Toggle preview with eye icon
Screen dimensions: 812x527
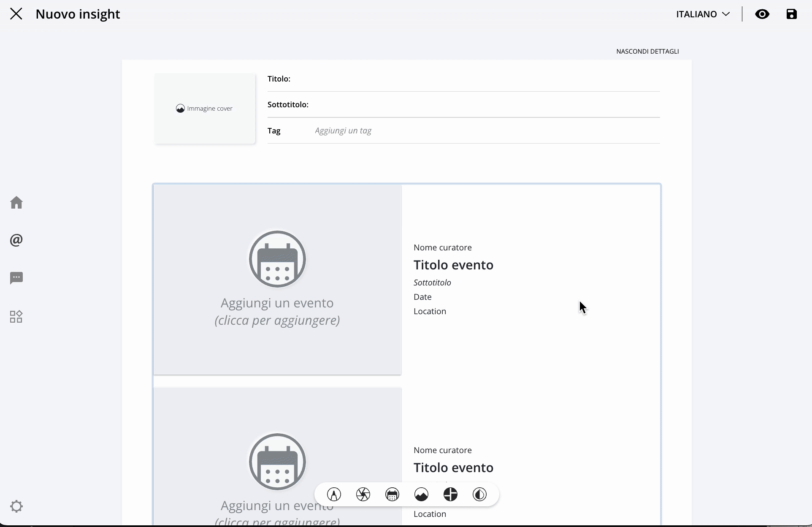[762, 14]
